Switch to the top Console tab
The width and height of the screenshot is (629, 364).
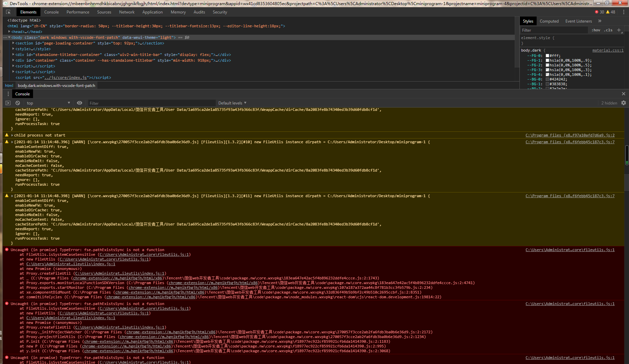coord(51,12)
